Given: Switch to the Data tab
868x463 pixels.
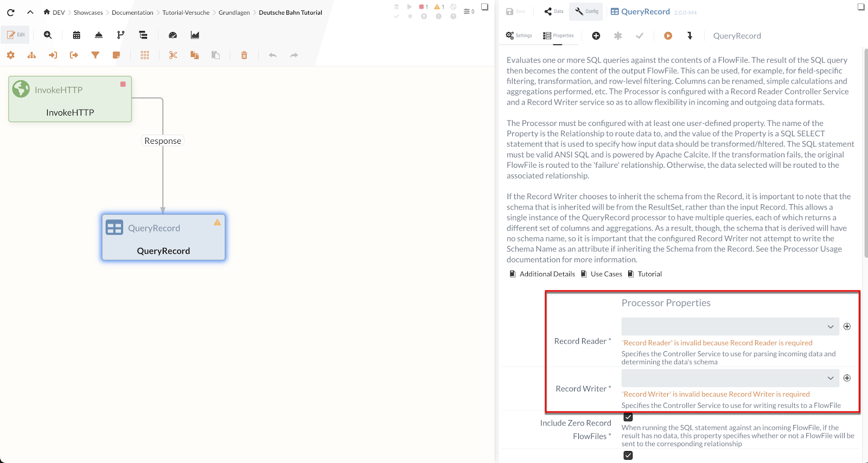Looking at the screenshot, I should coord(554,11).
